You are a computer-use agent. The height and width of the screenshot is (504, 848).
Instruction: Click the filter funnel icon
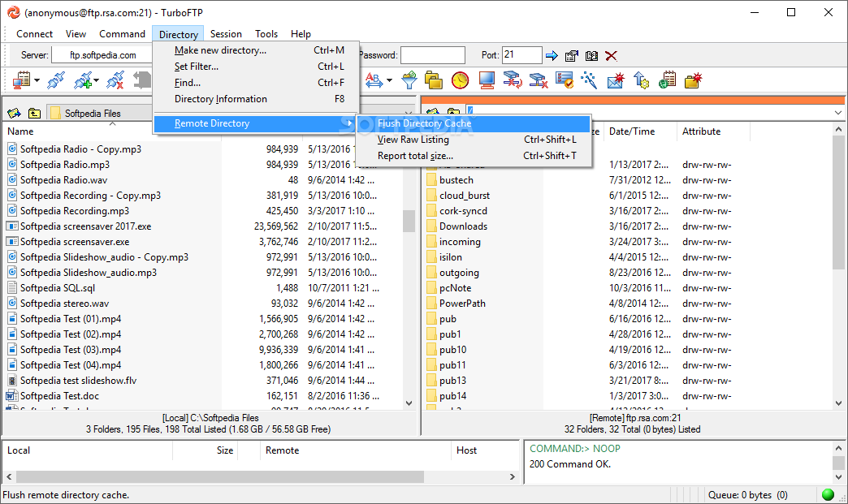[409, 80]
